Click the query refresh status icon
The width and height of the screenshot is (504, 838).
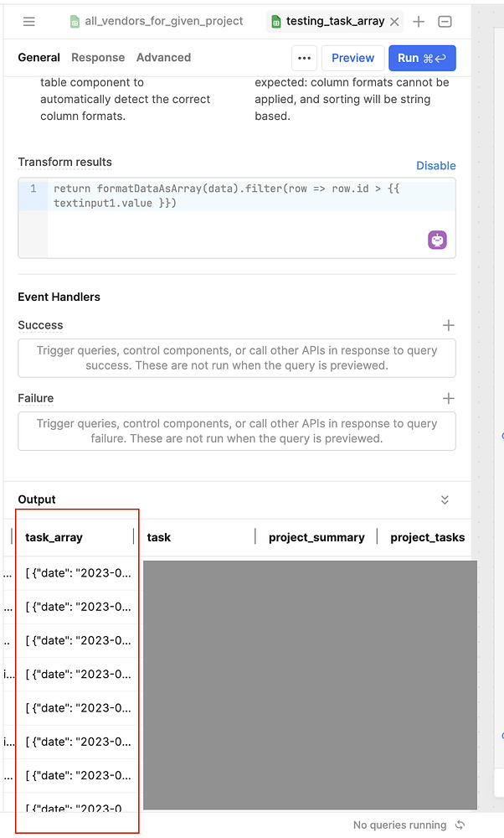tap(460, 825)
